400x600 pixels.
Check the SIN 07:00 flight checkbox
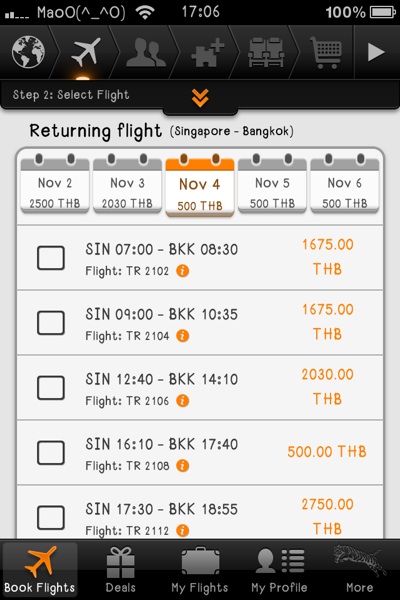[x=51, y=258]
